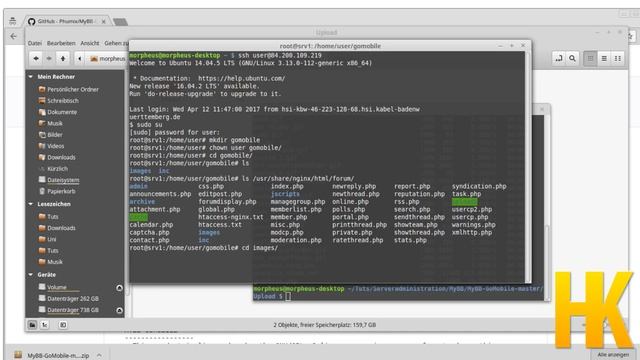Click xmlhttp.php in the terminal listing

click(471, 233)
